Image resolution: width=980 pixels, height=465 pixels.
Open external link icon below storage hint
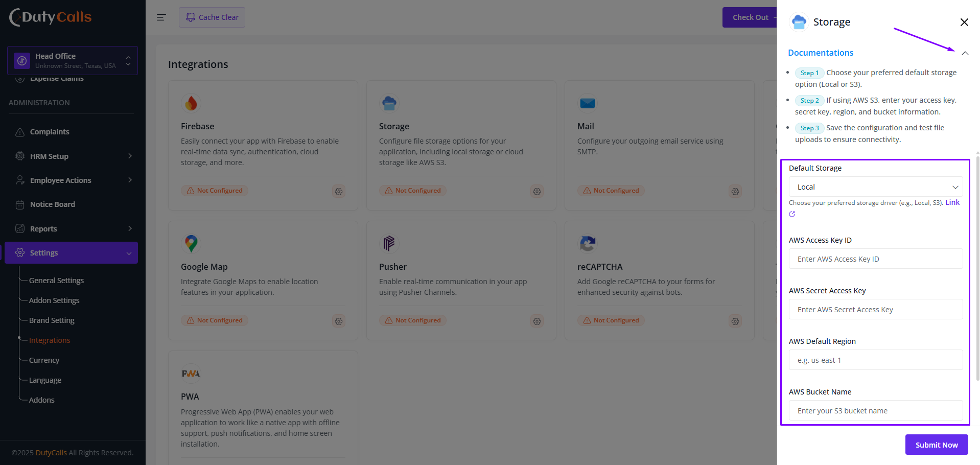pyautogui.click(x=792, y=214)
